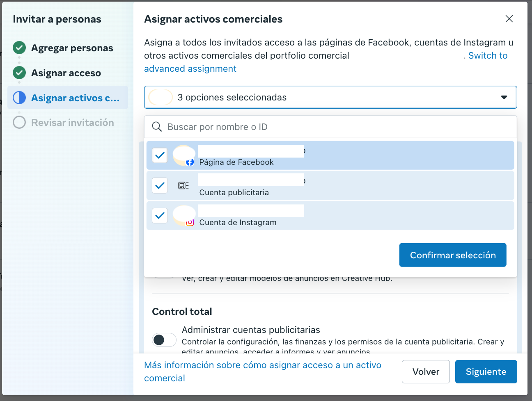The image size is (532, 401).
Task: Click Confirmar selección button
Action: tap(453, 255)
